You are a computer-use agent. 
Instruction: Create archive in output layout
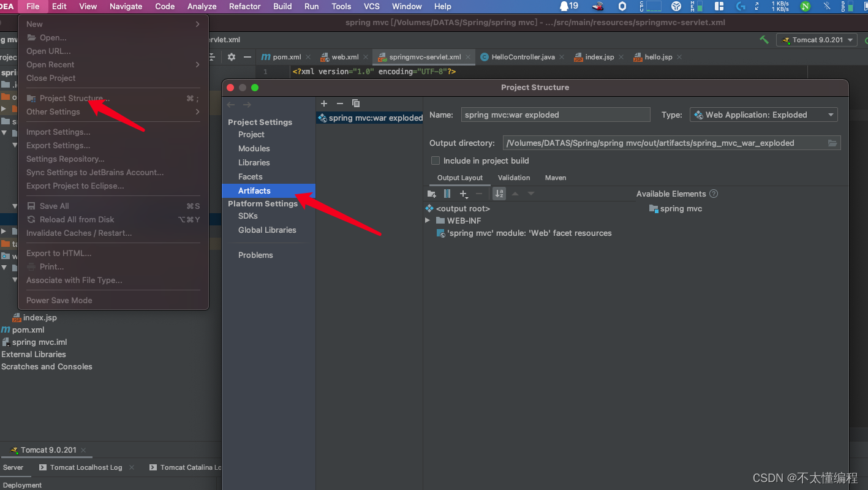447,194
